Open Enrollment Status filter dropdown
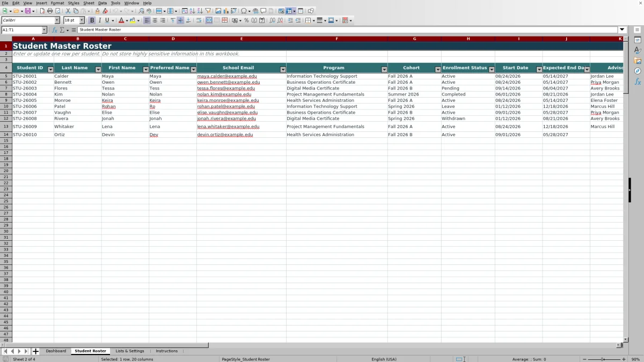The image size is (644, 362). (x=492, y=70)
